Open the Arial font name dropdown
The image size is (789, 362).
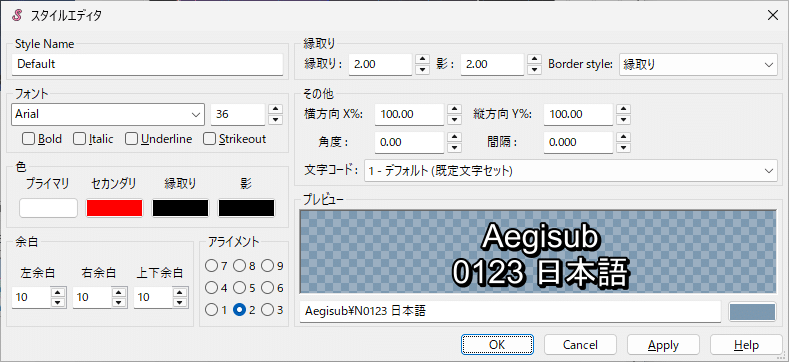coord(196,115)
